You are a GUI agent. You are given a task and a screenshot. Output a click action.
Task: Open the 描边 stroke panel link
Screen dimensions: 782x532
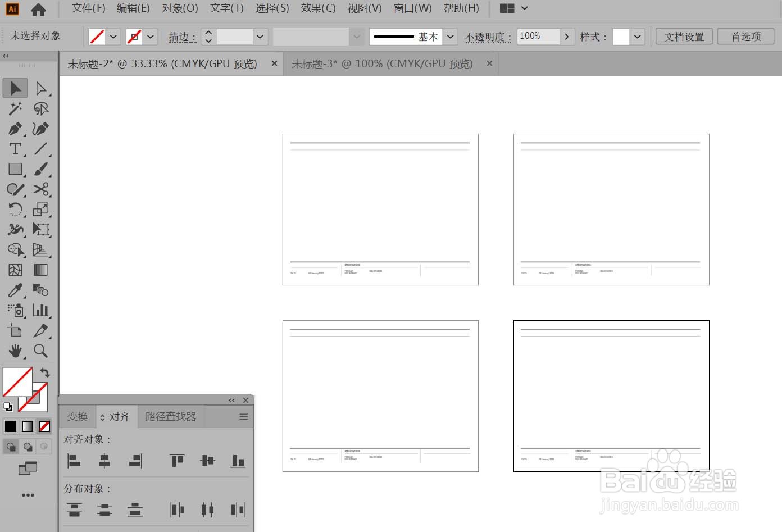[x=182, y=37]
